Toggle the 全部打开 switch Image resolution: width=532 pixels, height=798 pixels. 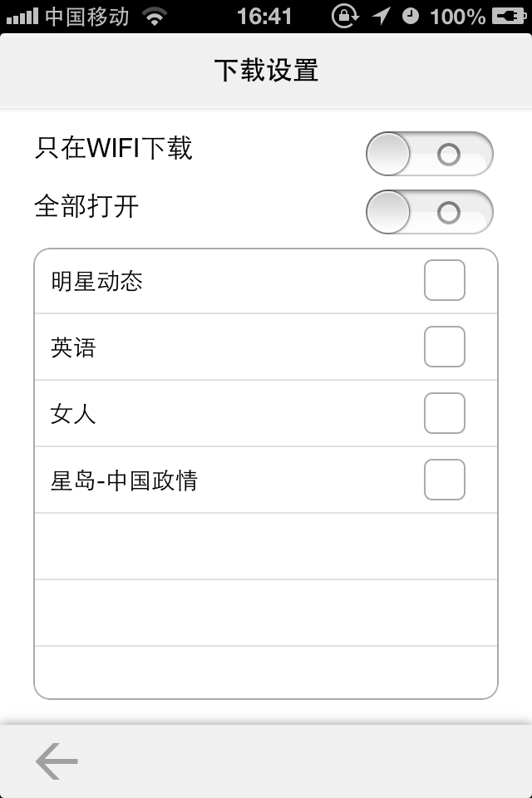tap(430, 212)
